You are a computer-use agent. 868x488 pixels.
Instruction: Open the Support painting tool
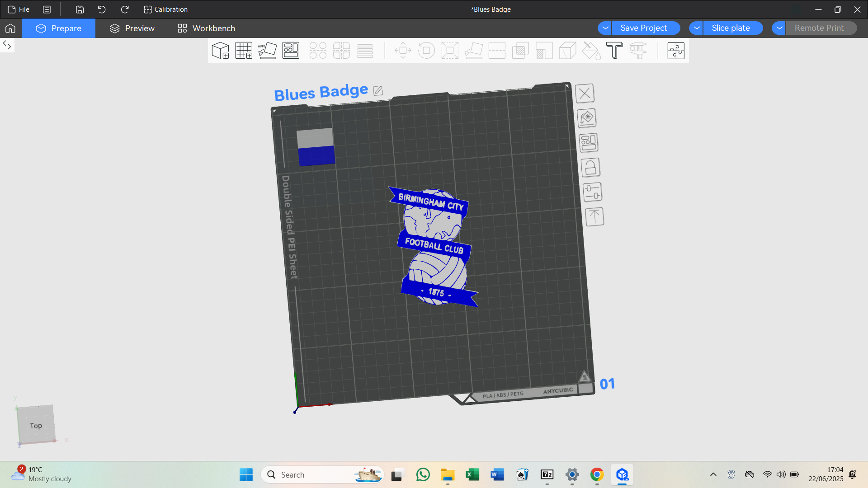tap(544, 51)
